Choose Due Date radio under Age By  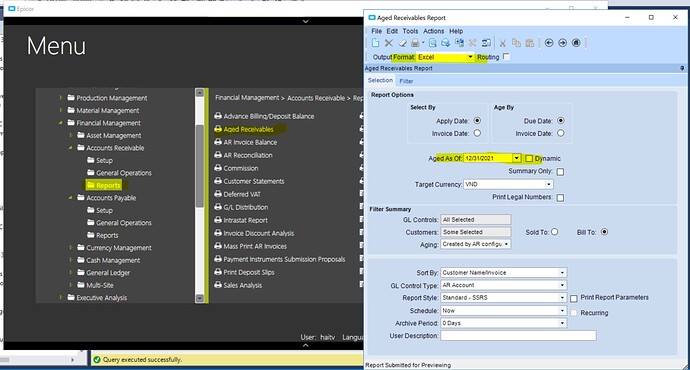tap(561, 121)
